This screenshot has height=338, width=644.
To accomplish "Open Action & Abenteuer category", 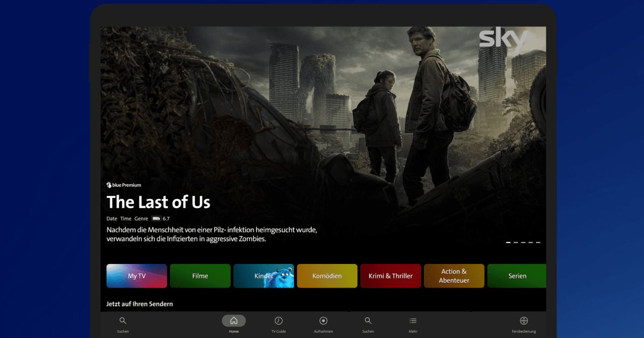I will (x=454, y=275).
